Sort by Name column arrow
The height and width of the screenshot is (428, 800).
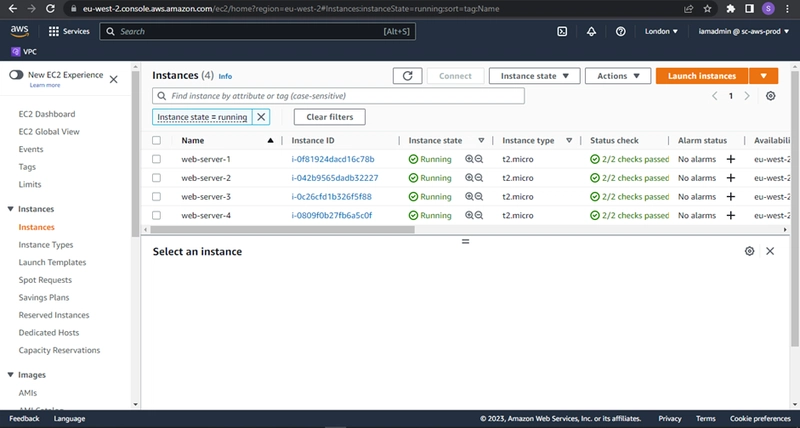tap(270, 140)
